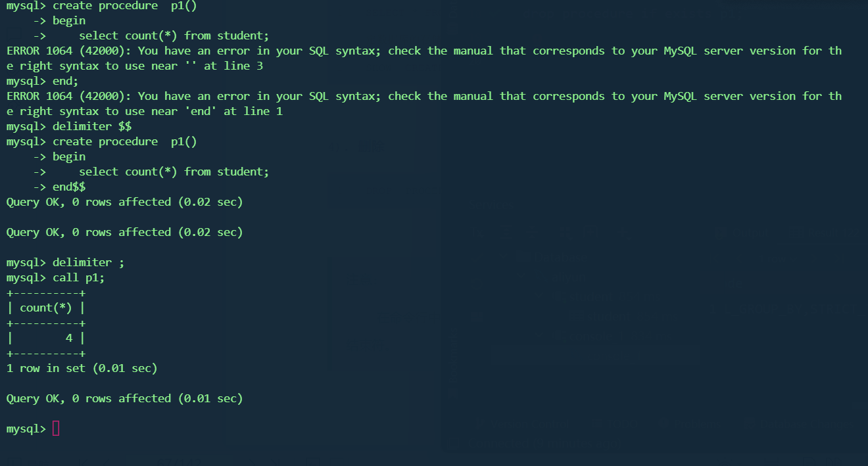This screenshot has height=466, width=868.
Task: Click the "delimiter ;" command
Action: [88, 262]
